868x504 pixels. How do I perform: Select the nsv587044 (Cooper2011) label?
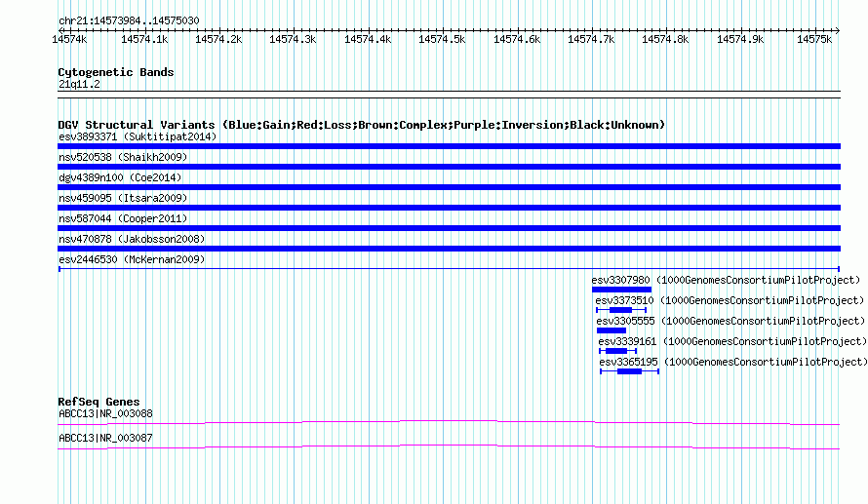[123, 218]
